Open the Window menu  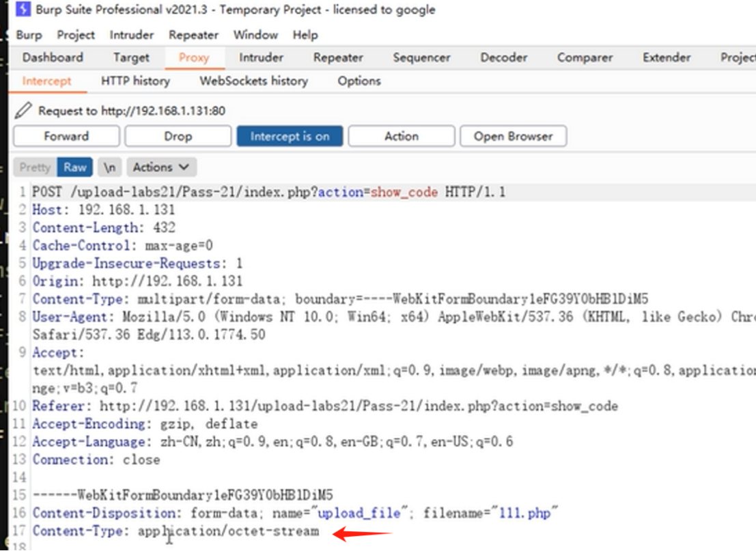pos(255,35)
